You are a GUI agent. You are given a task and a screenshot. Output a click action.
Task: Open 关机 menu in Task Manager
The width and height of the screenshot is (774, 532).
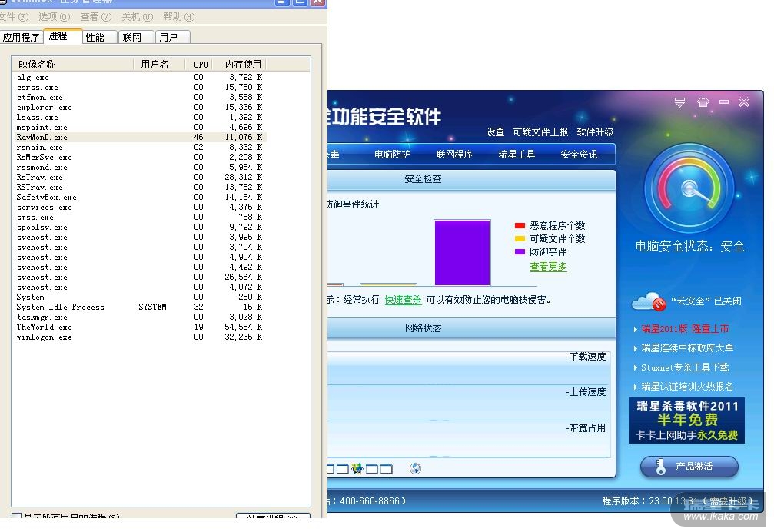tap(138, 17)
